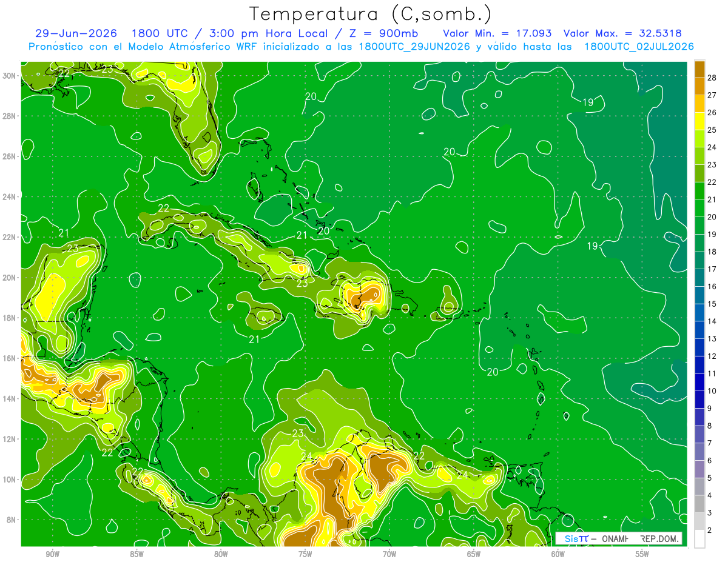This screenshot has height=562, width=728.
Task: Click the color scale label "13"
Action: pos(712,338)
